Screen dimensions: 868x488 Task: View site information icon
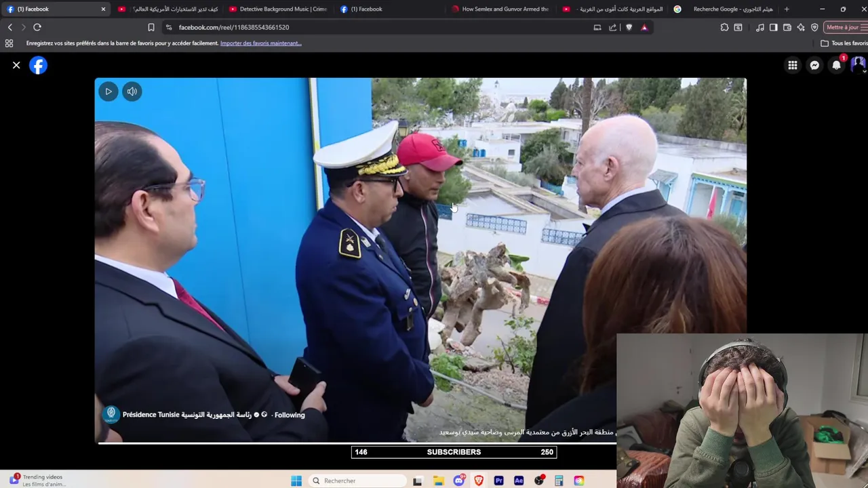point(169,27)
